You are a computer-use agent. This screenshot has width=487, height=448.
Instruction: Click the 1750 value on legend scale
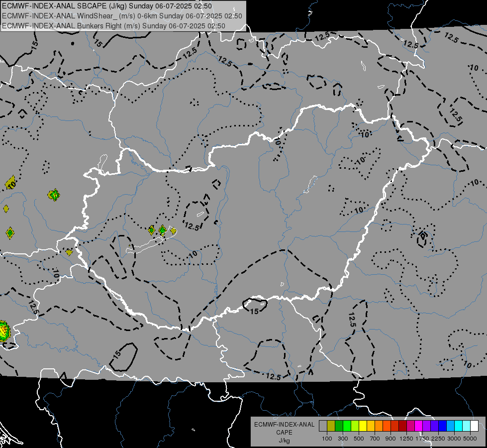(422, 439)
